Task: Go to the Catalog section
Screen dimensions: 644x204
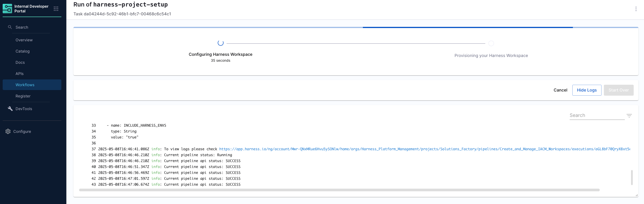Action: (22, 51)
